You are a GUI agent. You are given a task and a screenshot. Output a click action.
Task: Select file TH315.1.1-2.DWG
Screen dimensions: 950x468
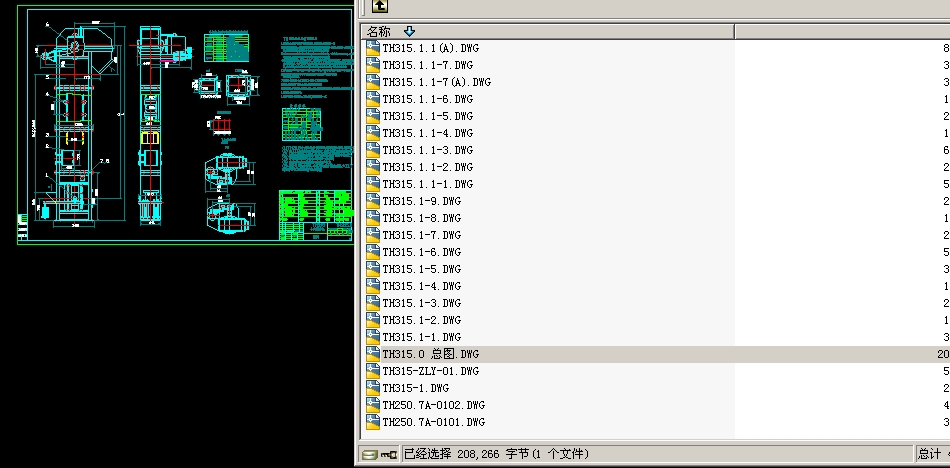tap(428, 167)
